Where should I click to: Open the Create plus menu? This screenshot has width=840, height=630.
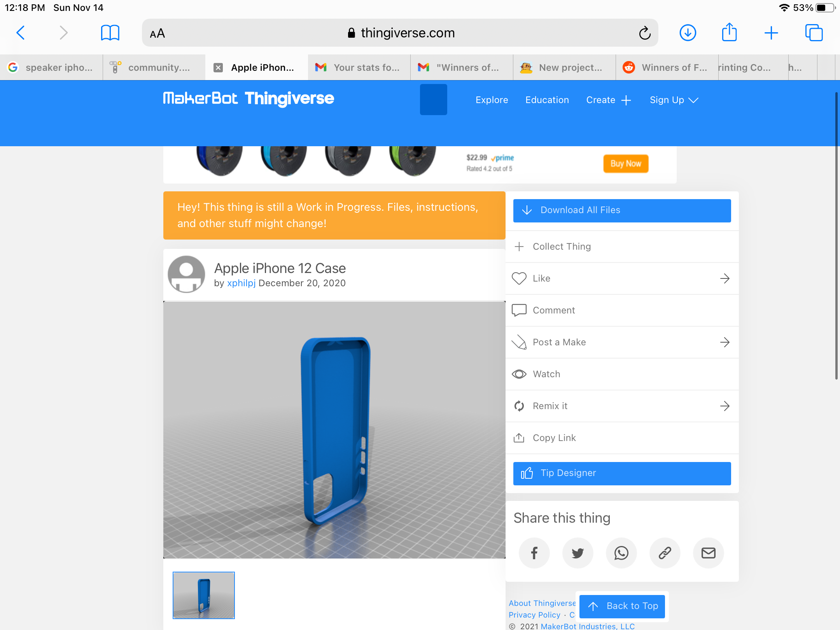tap(608, 100)
